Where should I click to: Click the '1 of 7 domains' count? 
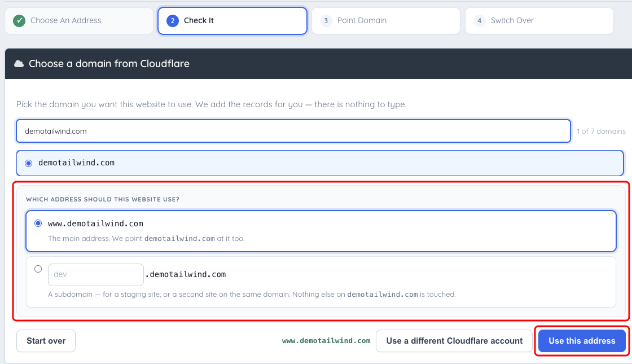pos(601,131)
